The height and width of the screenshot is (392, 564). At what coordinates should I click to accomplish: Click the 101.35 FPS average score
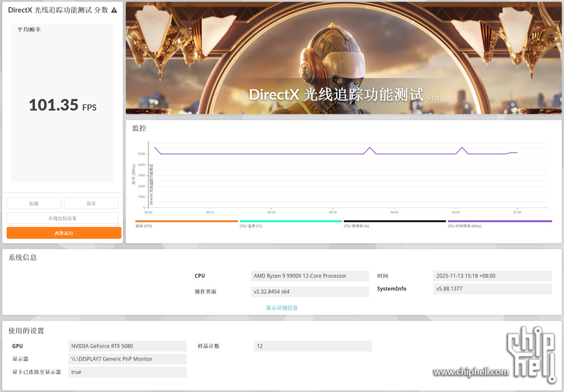[62, 105]
